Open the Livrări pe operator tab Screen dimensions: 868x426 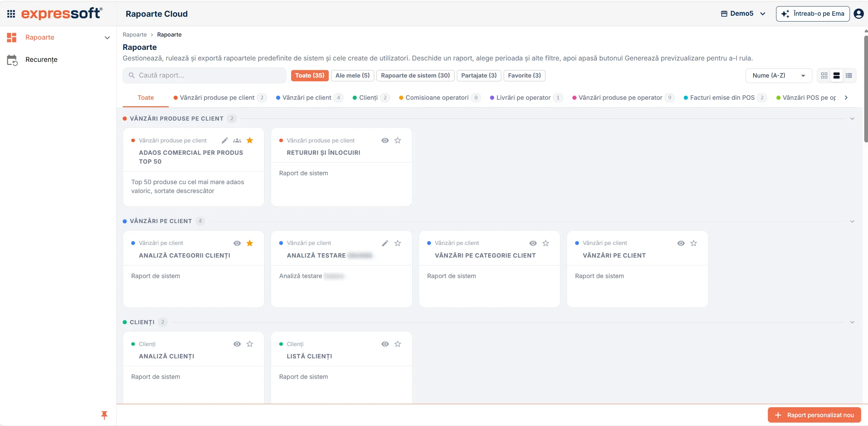tap(526, 98)
